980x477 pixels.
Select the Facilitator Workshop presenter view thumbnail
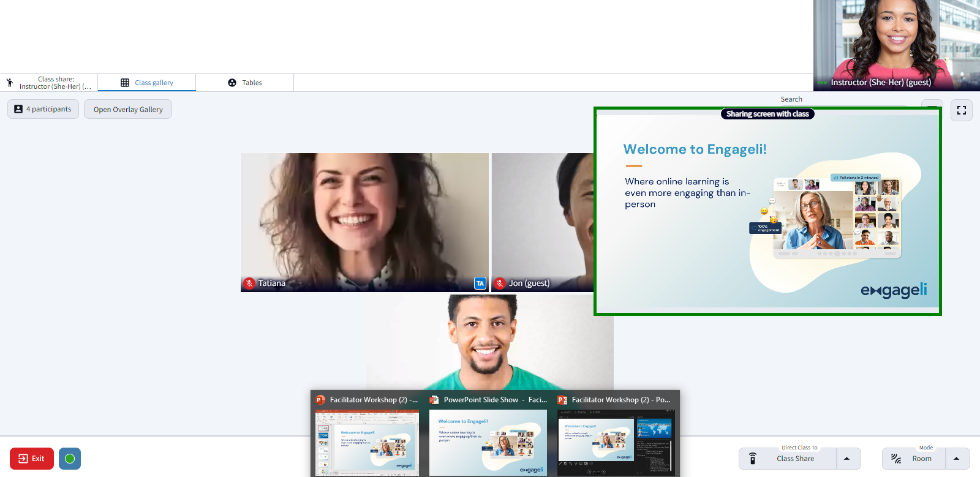[616, 442]
